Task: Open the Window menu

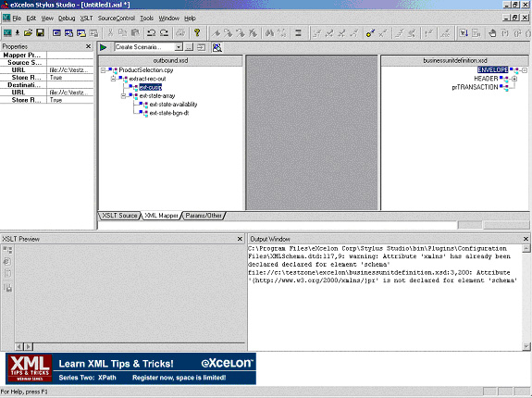Action: pos(168,19)
